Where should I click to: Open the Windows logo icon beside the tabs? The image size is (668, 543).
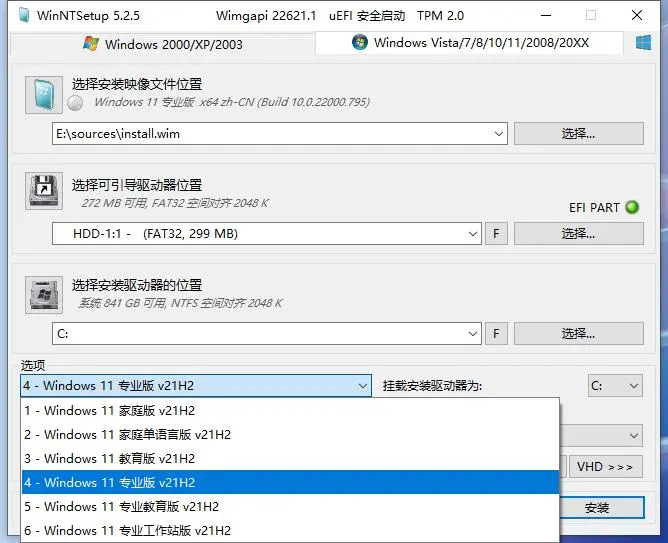643,43
